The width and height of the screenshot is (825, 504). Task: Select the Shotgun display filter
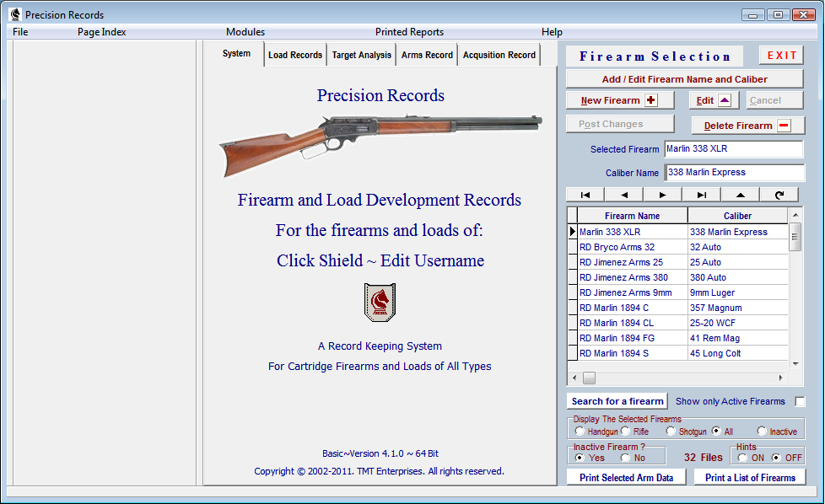pos(671,431)
